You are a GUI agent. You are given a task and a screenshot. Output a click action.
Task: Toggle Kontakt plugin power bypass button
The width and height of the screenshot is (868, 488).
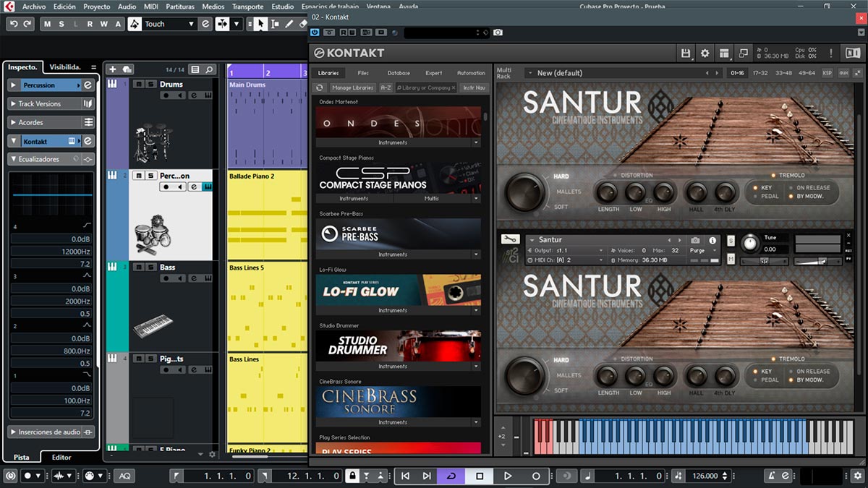pos(315,33)
